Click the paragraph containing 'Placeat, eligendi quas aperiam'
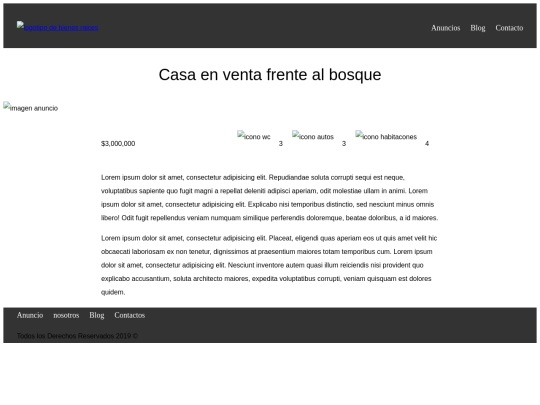540x405 pixels. [x=270, y=265]
